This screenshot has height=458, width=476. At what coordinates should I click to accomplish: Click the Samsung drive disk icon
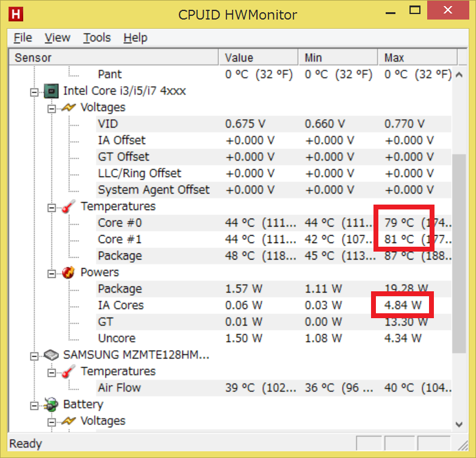click(51, 355)
